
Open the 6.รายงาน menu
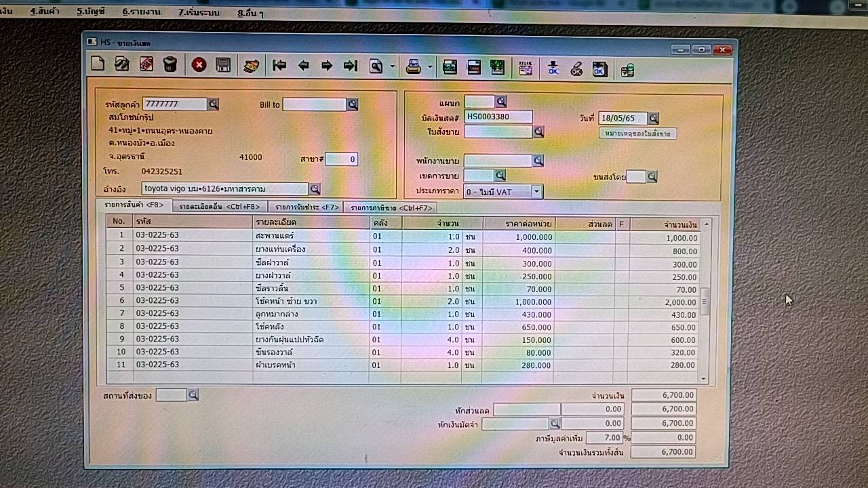pos(141,12)
